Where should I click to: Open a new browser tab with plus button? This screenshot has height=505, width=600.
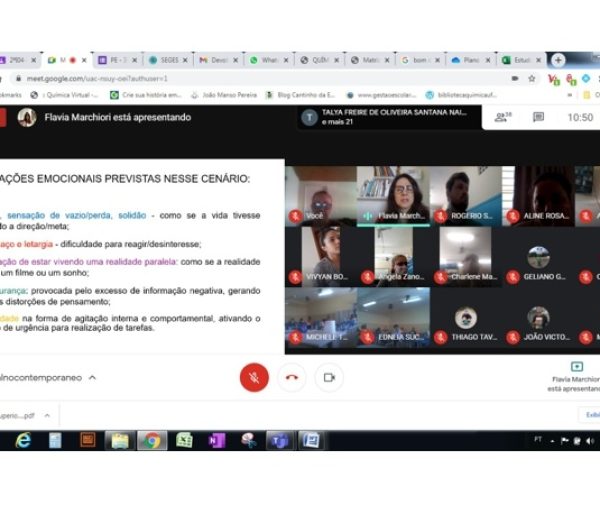[558, 60]
